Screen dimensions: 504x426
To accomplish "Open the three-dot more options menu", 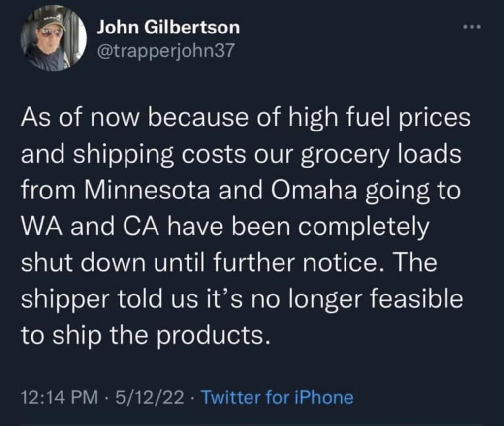I will click(472, 27).
